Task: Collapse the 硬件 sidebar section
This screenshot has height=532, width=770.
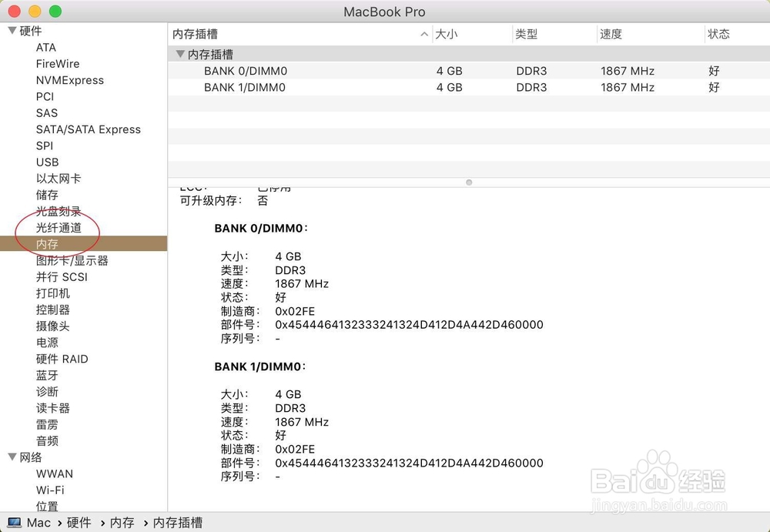Action: [11, 30]
